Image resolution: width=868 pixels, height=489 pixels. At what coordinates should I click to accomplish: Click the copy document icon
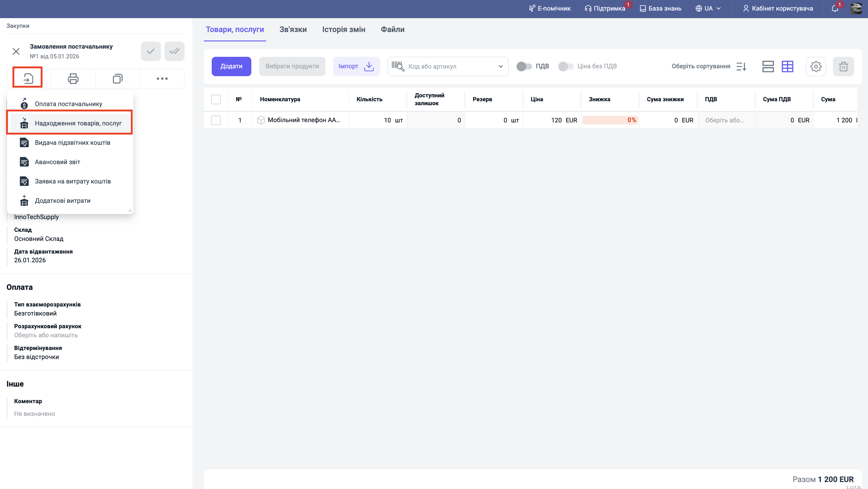[117, 79]
